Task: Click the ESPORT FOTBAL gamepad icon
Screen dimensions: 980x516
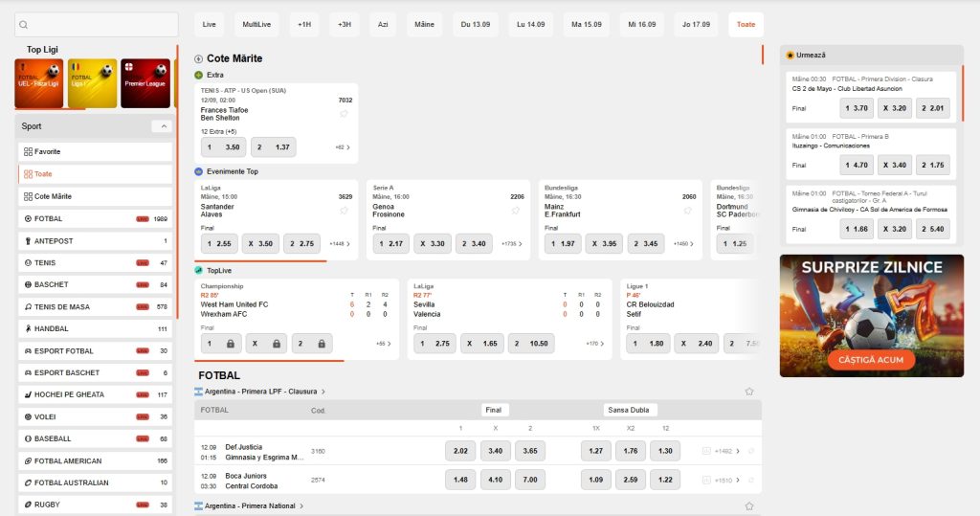Action: [28, 351]
